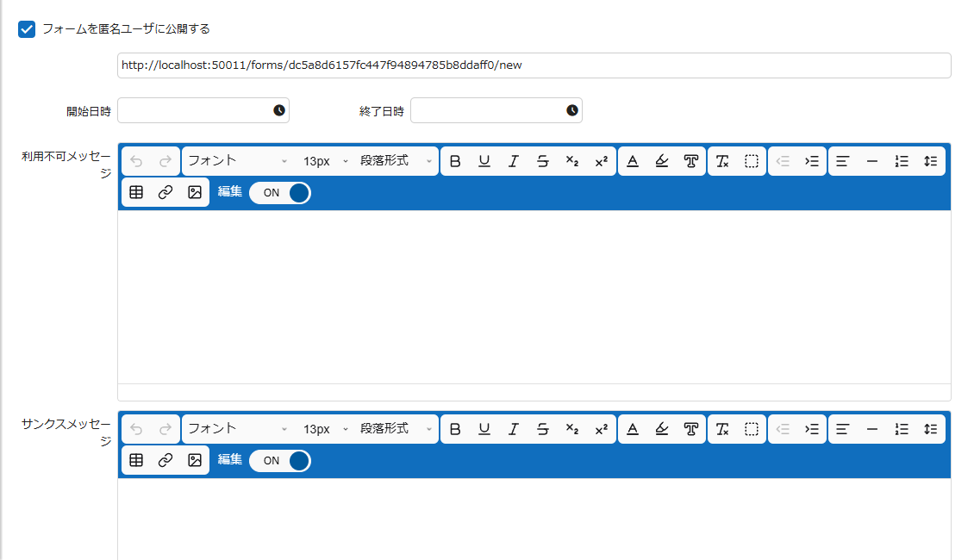This screenshot has width=974, height=560.
Task: Open alignment options in サンクスメッセージ editor
Action: (x=842, y=429)
